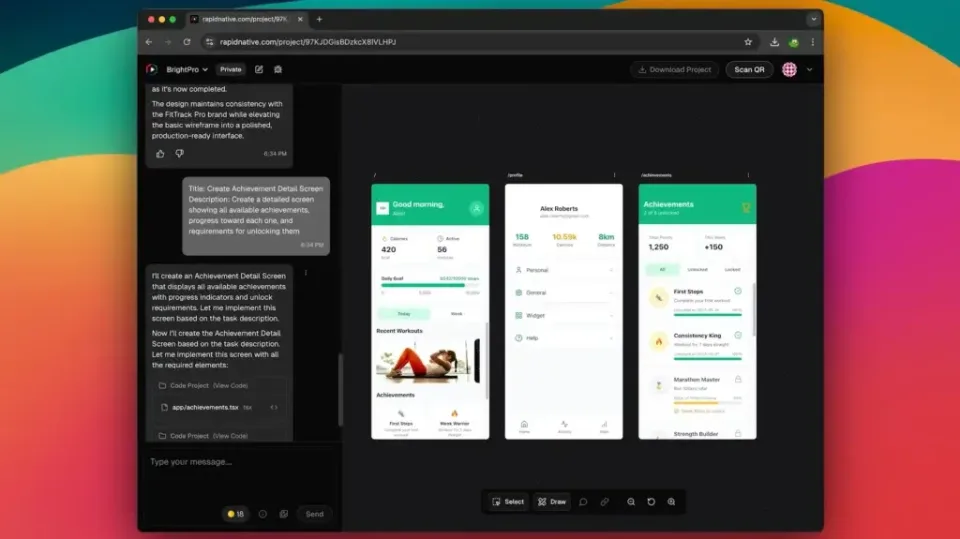The image size is (960, 539).
Task: Open browser downloads icon
Action: click(x=774, y=42)
